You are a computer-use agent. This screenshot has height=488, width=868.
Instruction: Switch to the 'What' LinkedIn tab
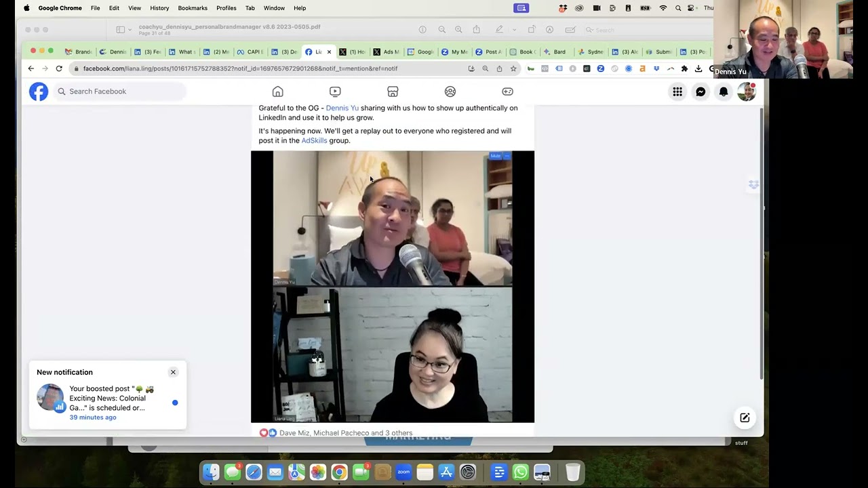click(x=182, y=52)
